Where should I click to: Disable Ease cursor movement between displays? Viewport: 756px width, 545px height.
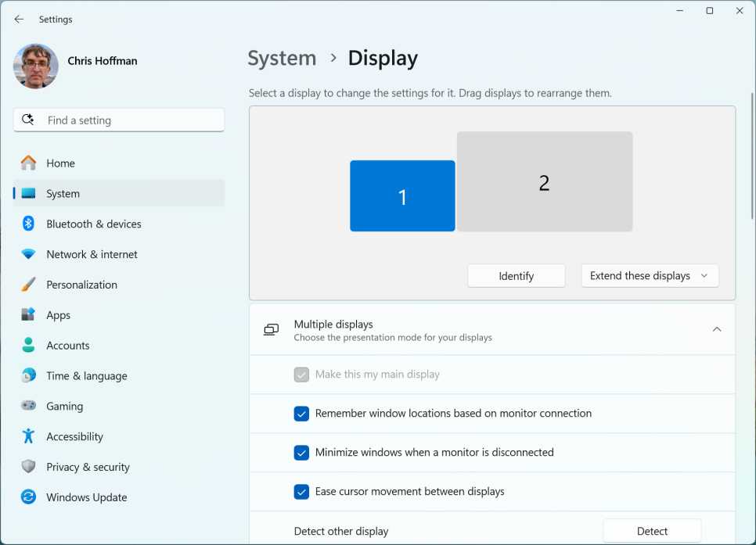301,492
